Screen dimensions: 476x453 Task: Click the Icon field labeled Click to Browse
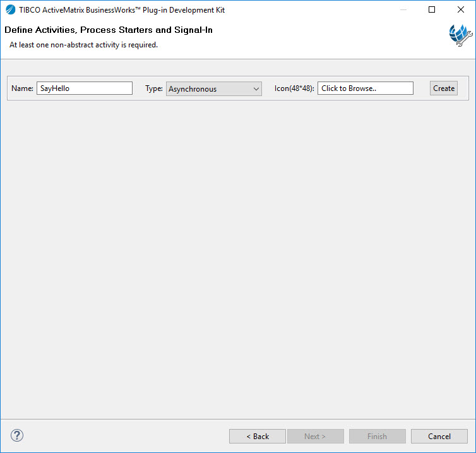click(365, 88)
